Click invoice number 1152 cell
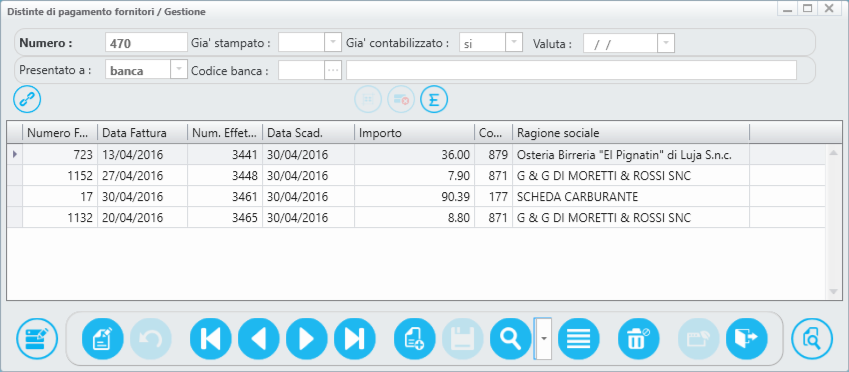Image resolution: width=849 pixels, height=372 pixels. (x=60, y=175)
